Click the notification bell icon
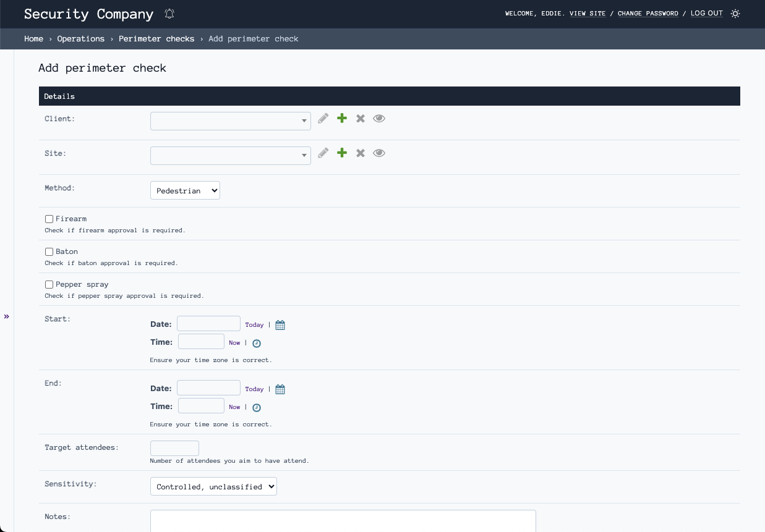The image size is (765, 532). click(x=169, y=14)
